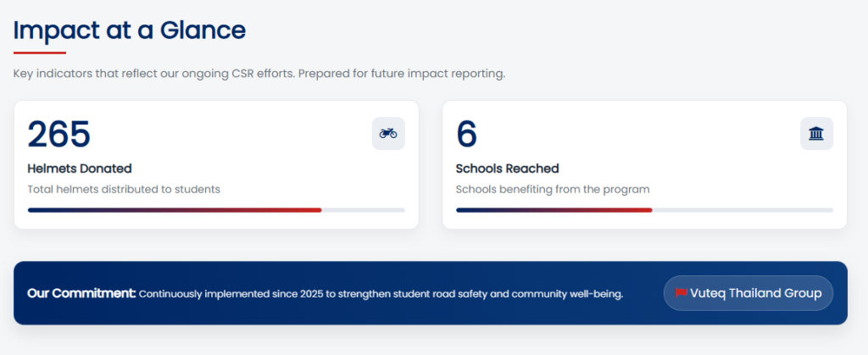Click the motorcycle icon in Helmets card
The image size is (868, 355).
pos(388,134)
